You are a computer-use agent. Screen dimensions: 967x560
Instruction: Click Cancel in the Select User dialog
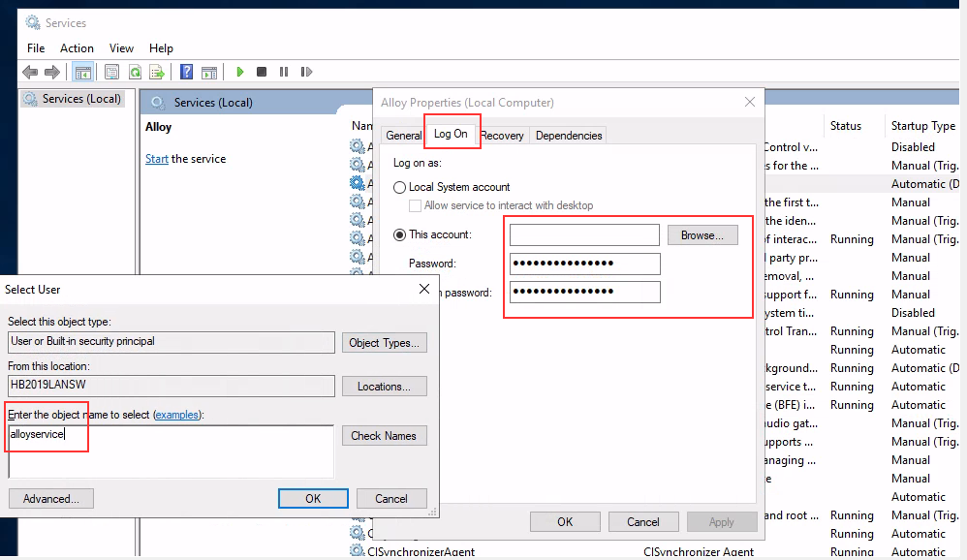pos(391,498)
